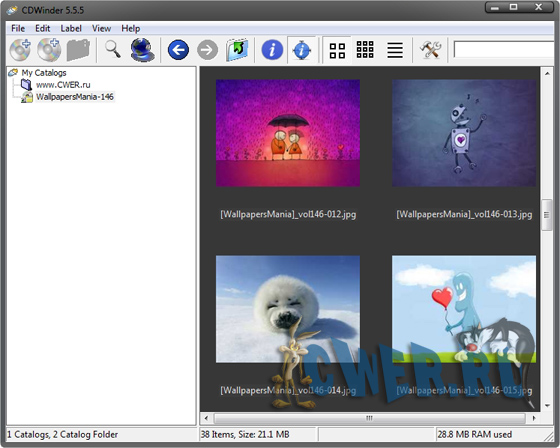Select My Catalogs root node
560x448 pixels.
point(44,73)
